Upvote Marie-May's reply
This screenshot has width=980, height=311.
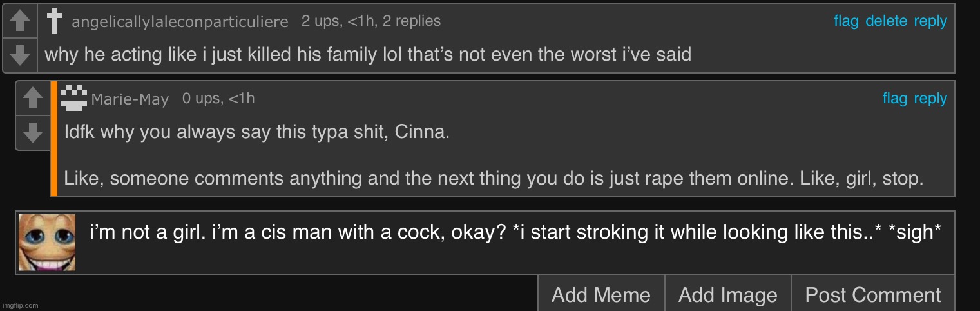tap(32, 98)
